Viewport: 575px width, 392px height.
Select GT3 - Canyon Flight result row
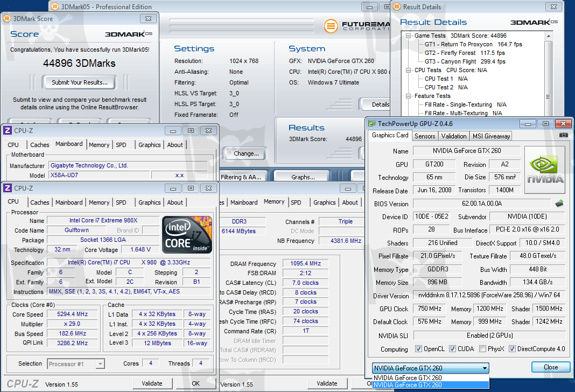(465, 61)
